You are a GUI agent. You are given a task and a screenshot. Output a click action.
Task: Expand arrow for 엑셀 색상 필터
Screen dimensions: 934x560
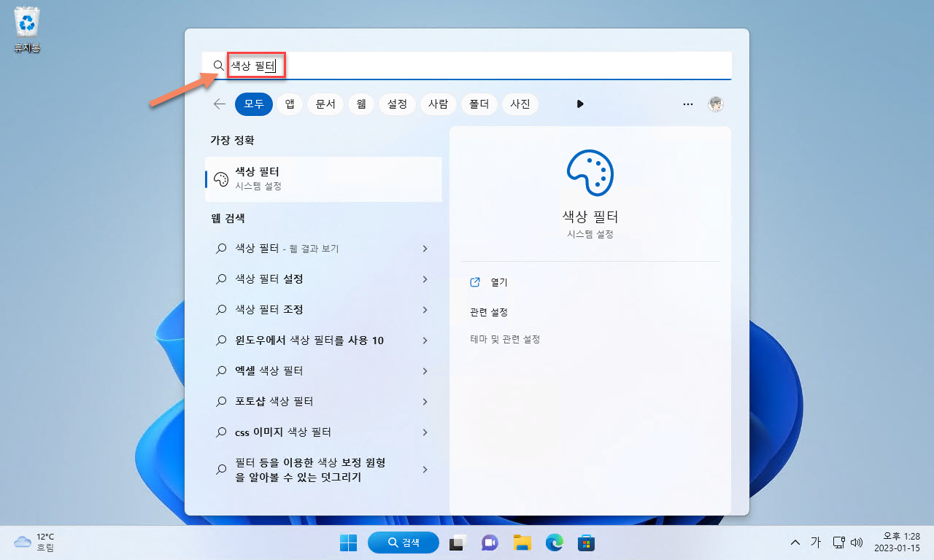425,371
